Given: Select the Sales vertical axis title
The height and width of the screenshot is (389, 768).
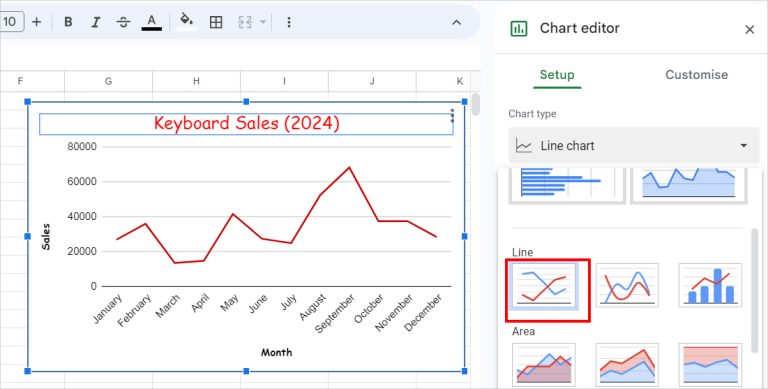Looking at the screenshot, I should pyautogui.click(x=46, y=237).
